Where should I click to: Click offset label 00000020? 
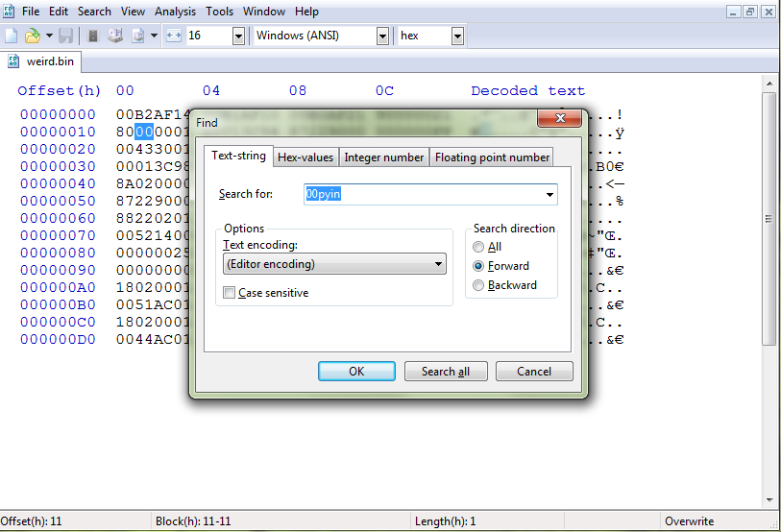pyautogui.click(x=58, y=150)
